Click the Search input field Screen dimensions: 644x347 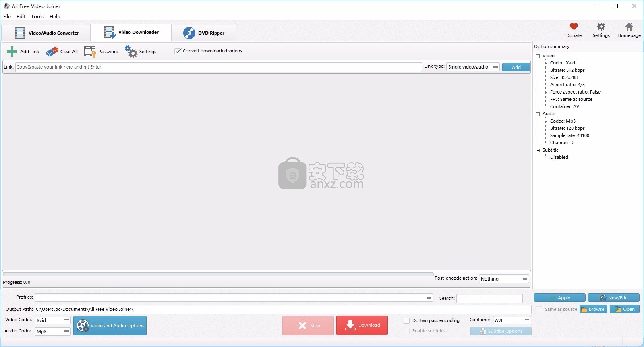489,298
